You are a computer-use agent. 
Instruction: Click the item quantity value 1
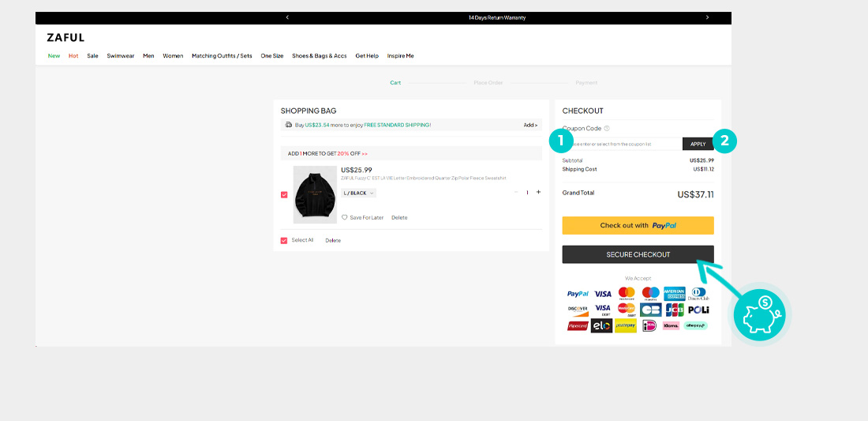tap(527, 192)
